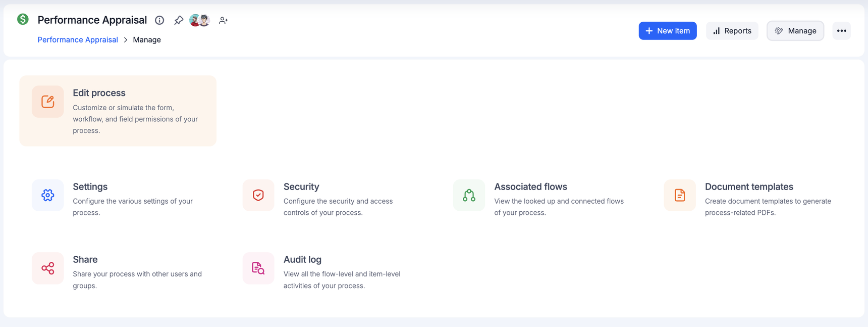Open the Edit process card title
Viewport: 868px width, 327px height.
click(99, 93)
